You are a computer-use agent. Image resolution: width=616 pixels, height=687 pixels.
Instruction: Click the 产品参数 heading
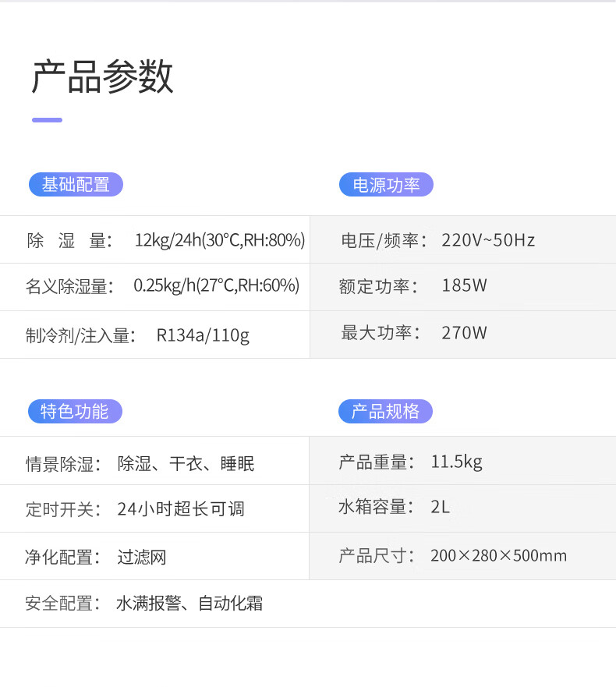[x=102, y=76]
